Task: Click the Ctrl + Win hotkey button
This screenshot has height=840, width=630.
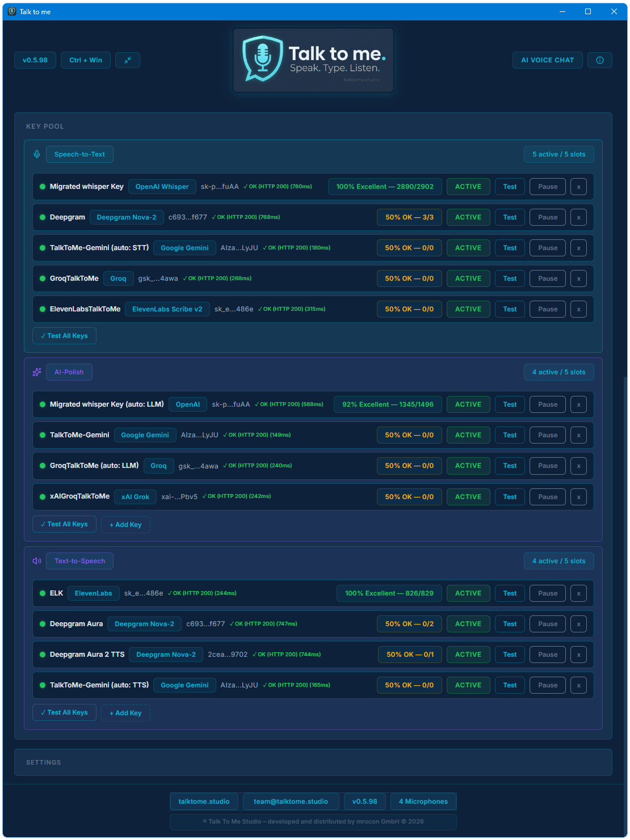Action: pos(86,60)
